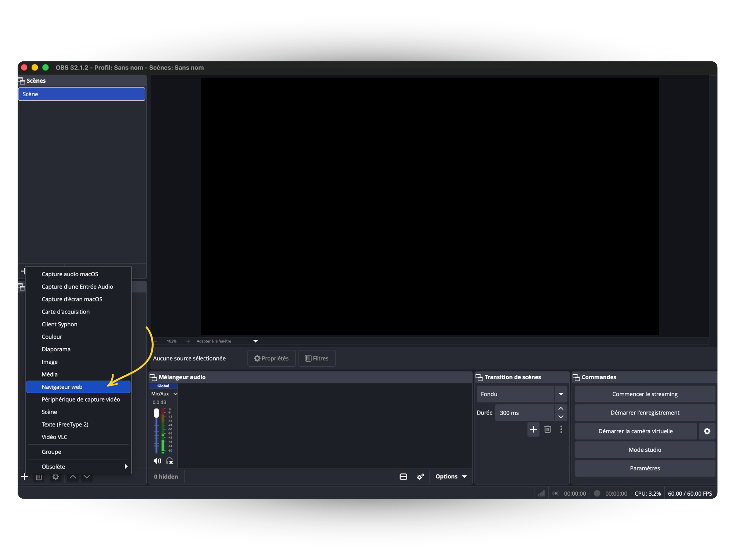Click the Mic/Aux volume slider handle
Screen dimensions: 735x560
tap(156, 413)
